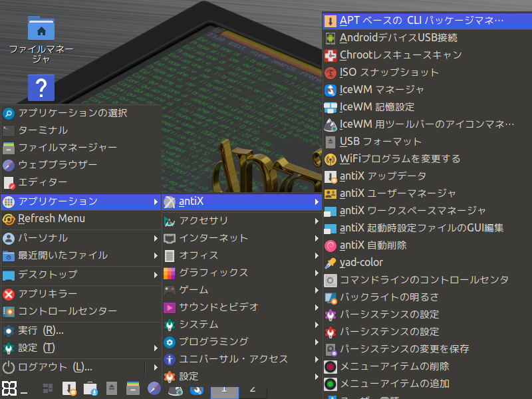Open the ゲーム menu category
This screenshot has width=532, height=399.
tap(242, 291)
